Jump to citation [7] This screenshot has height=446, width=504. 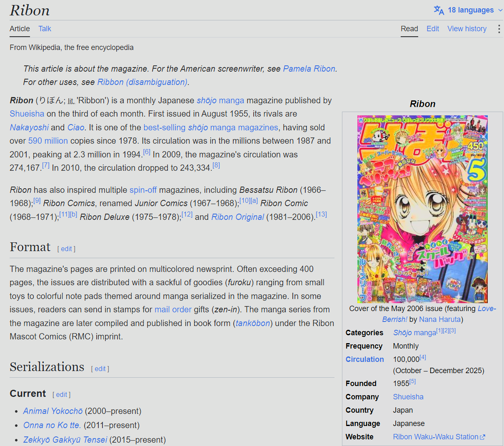(x=46, y=165)
